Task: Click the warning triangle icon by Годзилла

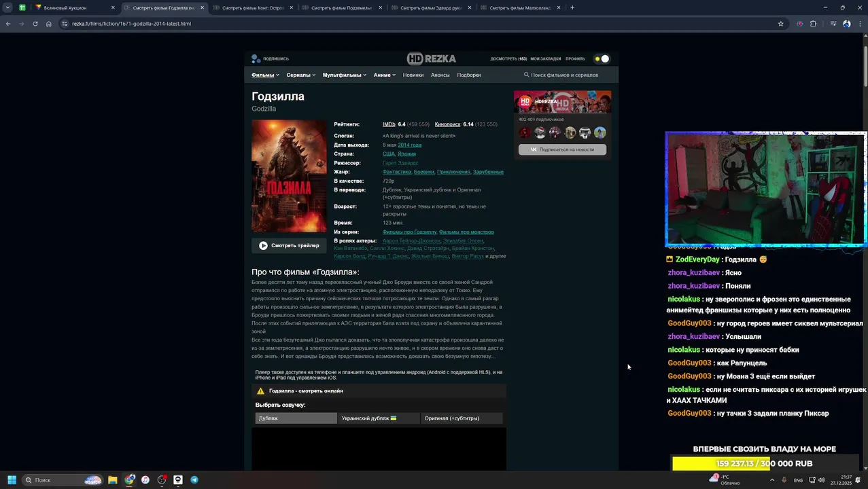Action: point(260,391)
